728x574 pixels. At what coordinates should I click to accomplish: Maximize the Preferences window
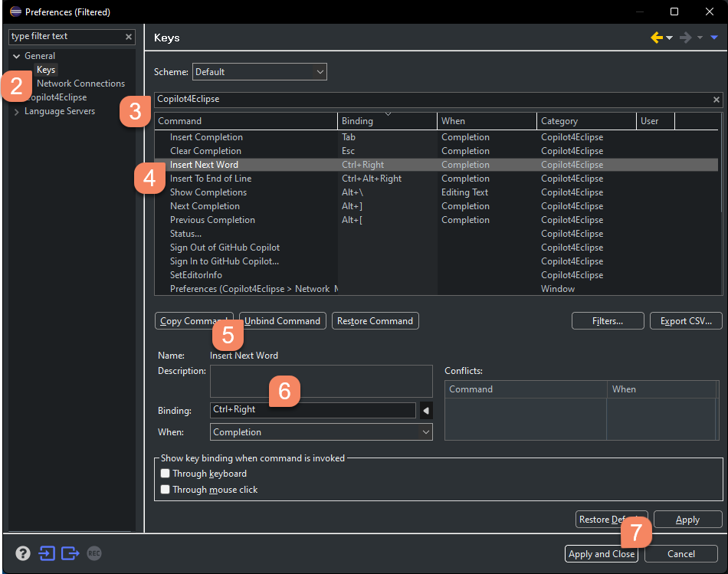(x=674, y=11)
